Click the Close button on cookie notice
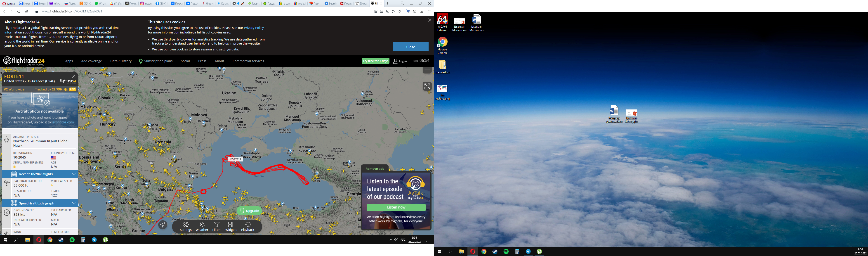 tap(410, 47)
